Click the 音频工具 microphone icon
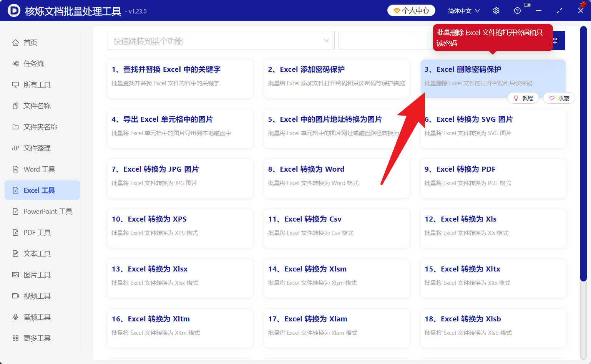Screen dimensions: 591x364 click(x=15, y=317)
